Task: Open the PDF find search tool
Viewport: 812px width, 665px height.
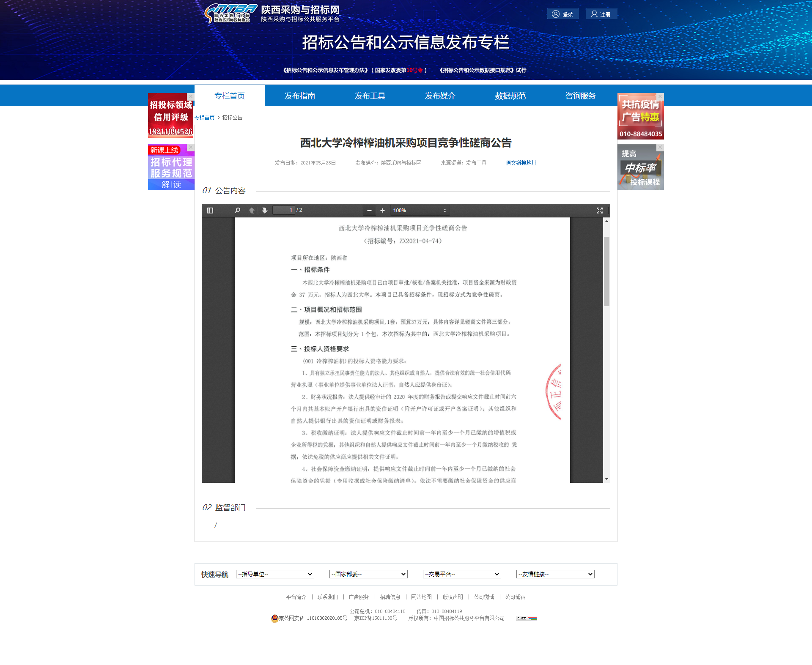Action: tap(238, 211)
